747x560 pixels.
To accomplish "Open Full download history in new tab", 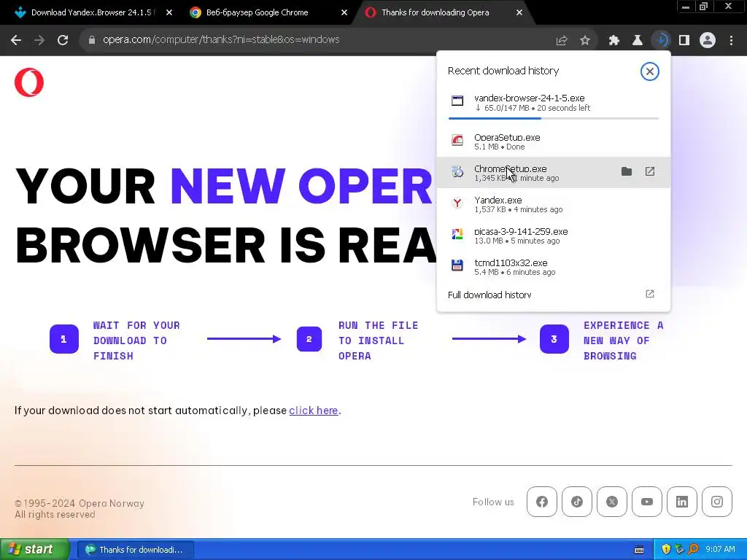I will point(650,294).
